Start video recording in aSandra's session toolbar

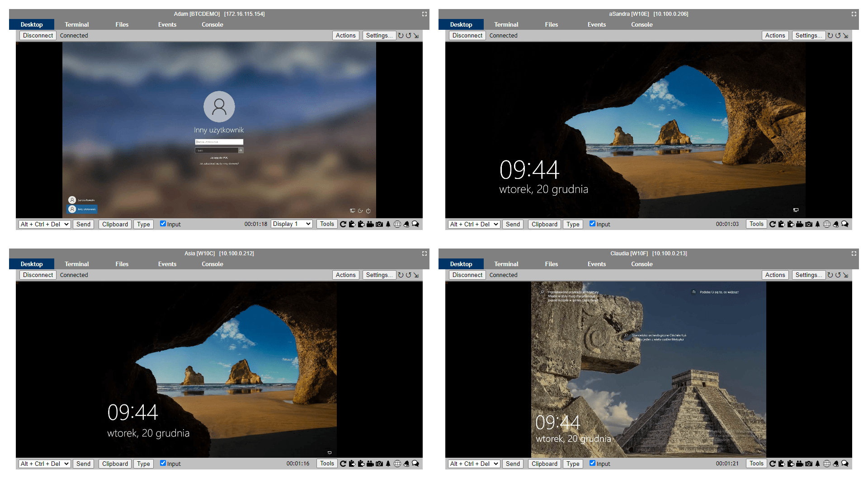pyautogui.click(x=800, y=224)
